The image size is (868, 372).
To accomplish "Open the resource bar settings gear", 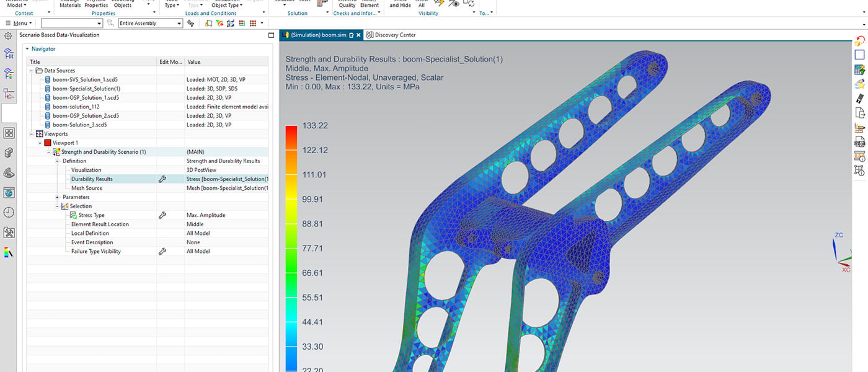I will coord(8,36).
